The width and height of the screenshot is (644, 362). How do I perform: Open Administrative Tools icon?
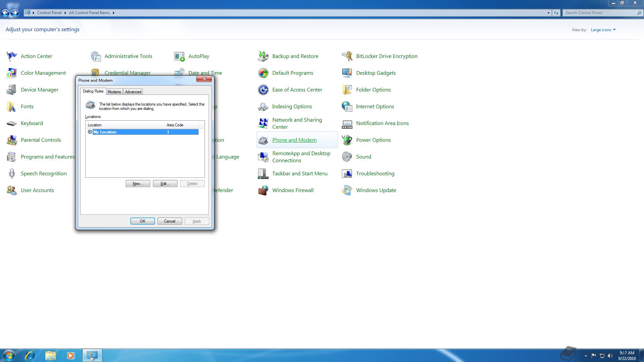click(x=96, y=56)
